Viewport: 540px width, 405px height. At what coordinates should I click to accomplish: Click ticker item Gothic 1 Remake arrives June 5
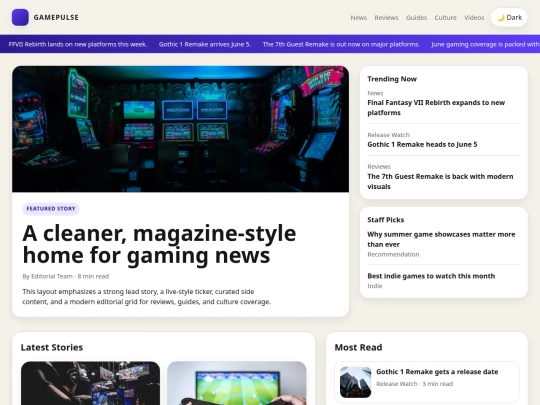click(x=205, y=44)
